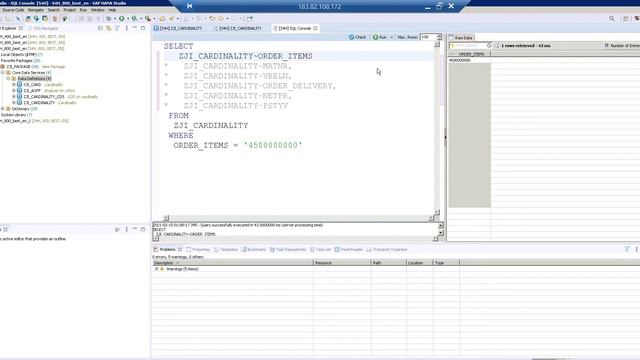640x360 pixels.
Task: Open the Task Repositories tab
Action: coord(288,249)
